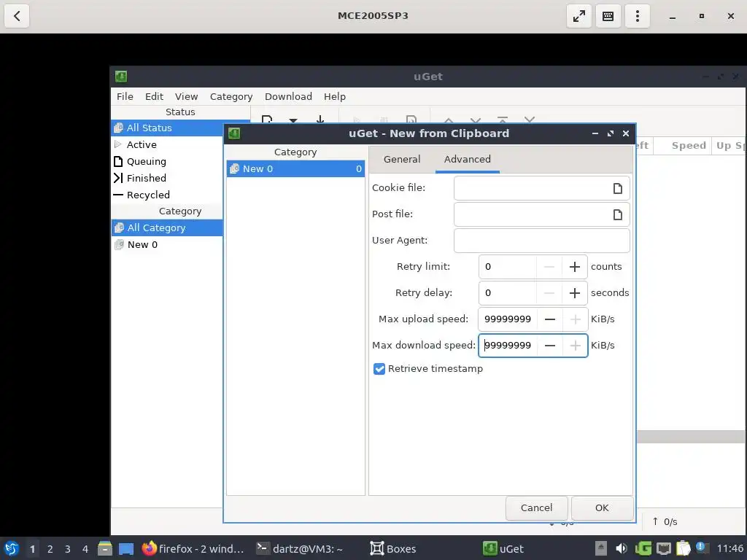Increase the Retry delay seconds

(x=575, y=293)
